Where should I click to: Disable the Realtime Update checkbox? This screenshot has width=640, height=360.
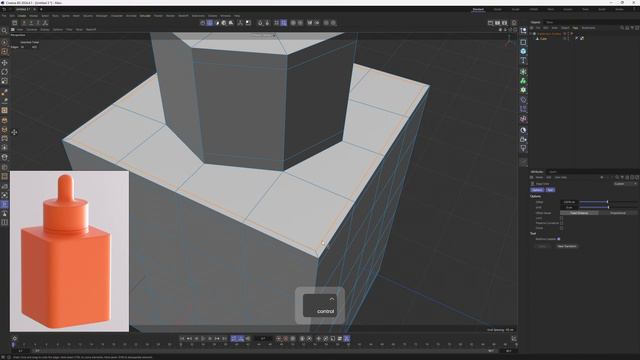[559, 239]
